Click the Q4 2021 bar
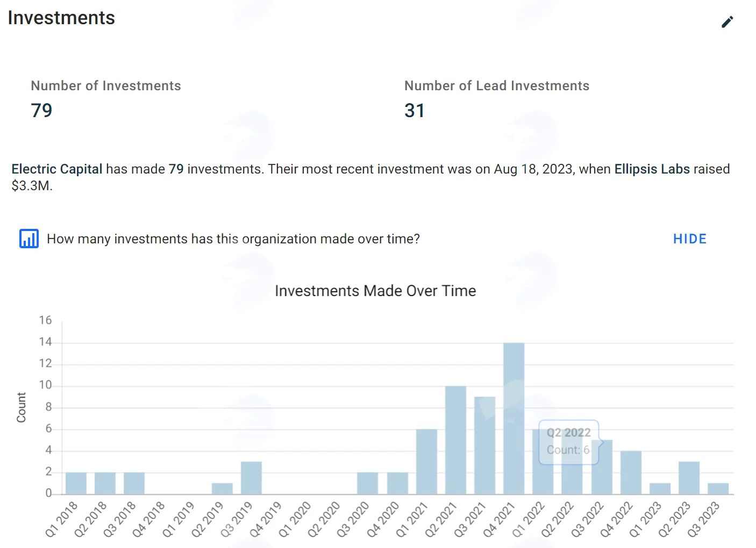 click(x=513, y=419)
